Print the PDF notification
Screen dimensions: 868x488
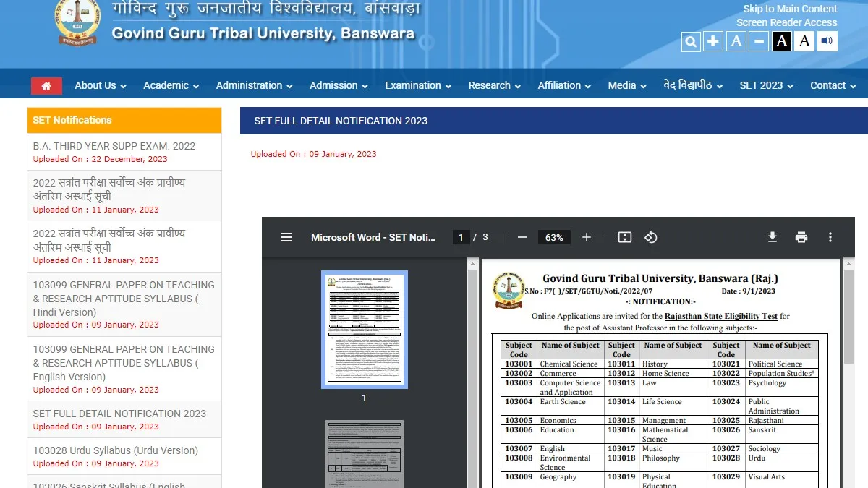801,237
